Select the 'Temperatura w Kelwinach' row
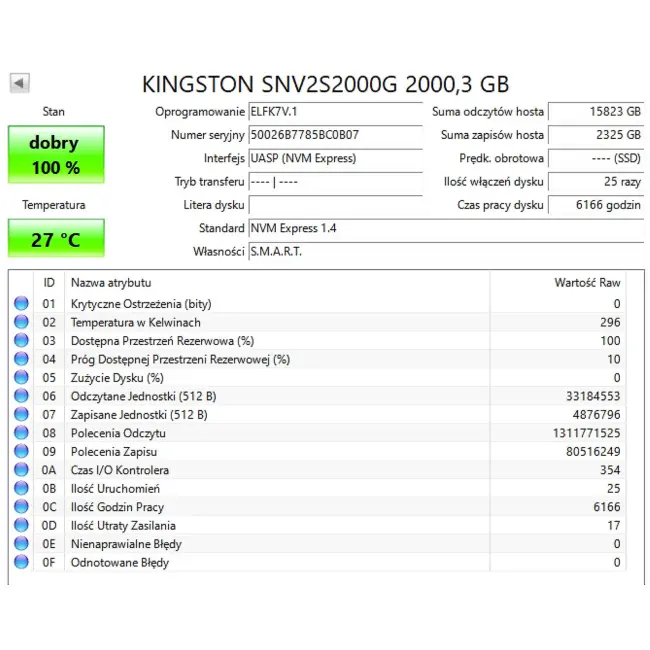650x650 pixels. tap(318, 322)
